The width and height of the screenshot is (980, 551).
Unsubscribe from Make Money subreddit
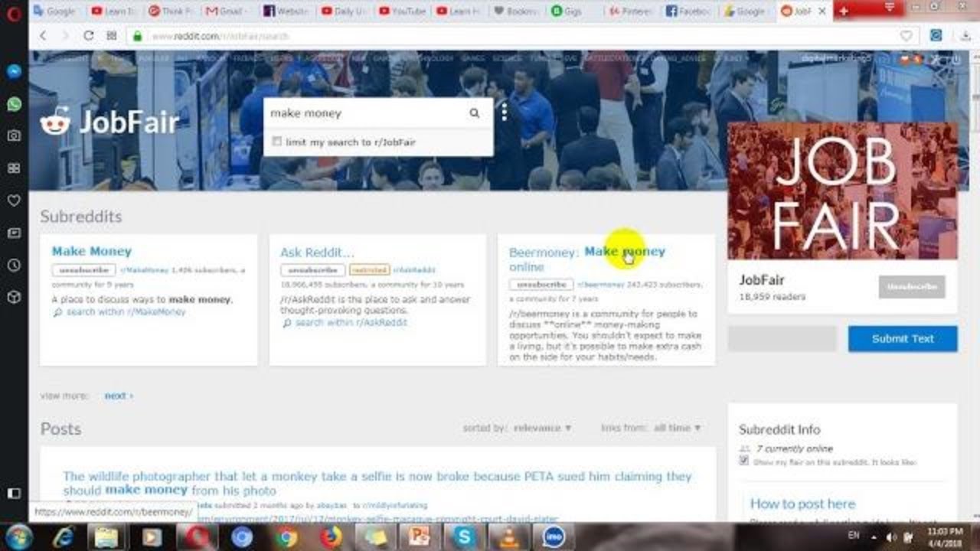83,270
